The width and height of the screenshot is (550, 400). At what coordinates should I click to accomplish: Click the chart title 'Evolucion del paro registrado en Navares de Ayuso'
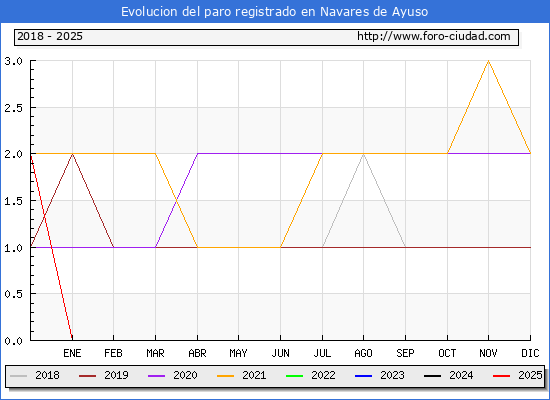274,12
